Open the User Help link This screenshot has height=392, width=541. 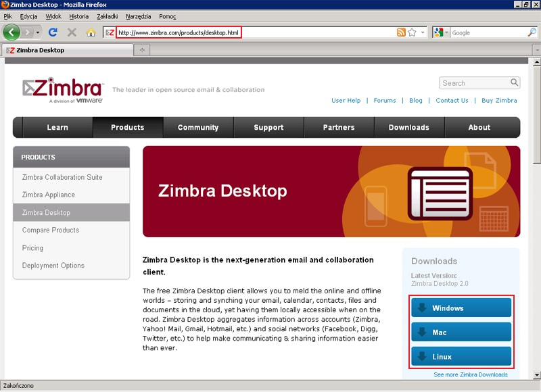[346, 100]
